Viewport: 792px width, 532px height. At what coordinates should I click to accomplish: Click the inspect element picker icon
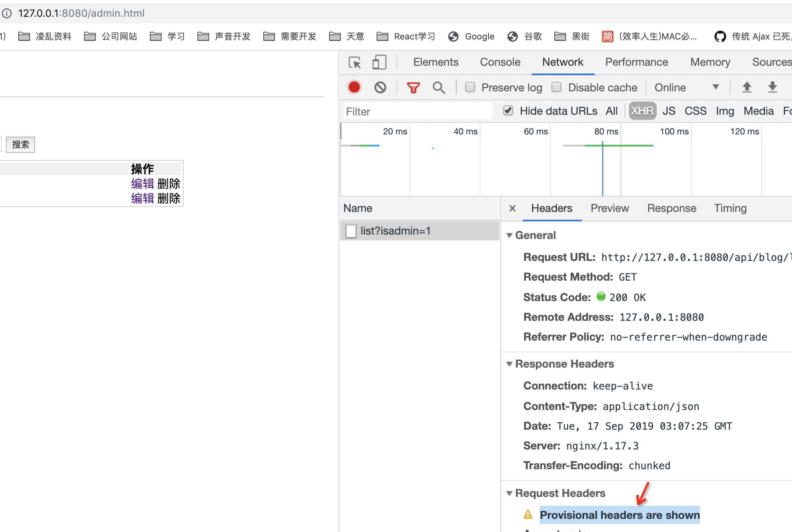click(x=354, y=62)
